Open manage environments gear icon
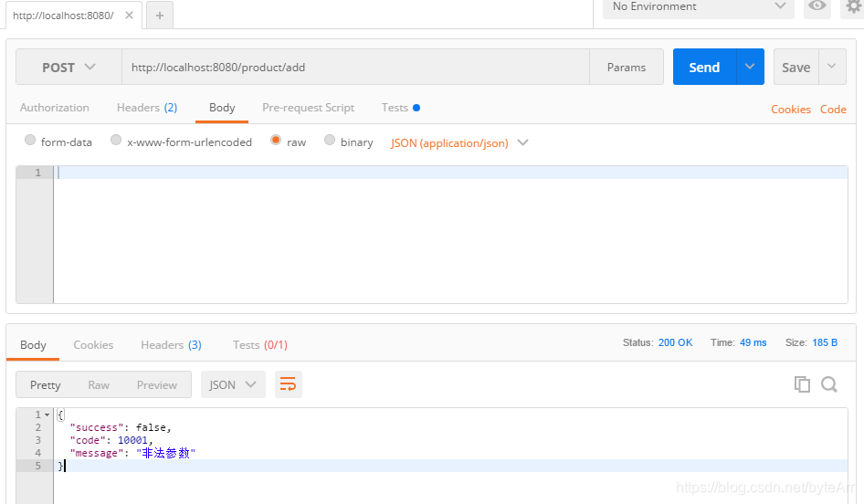This screenshot has width=864, height=504. pyautogui.click(x=853, y=6)
